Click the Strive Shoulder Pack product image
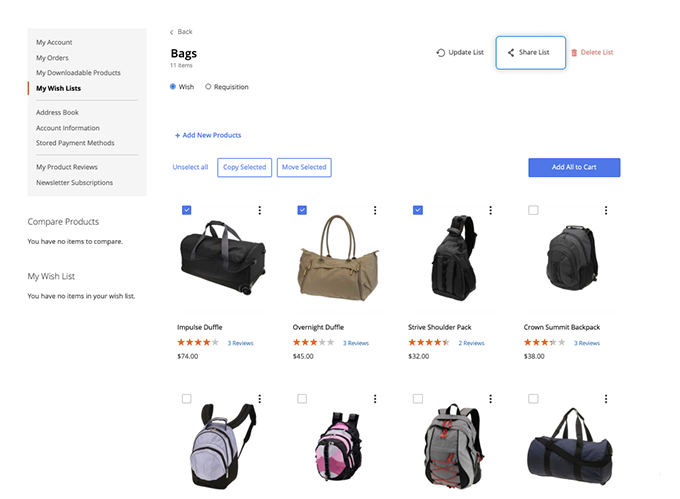 (x=443, y=258)
